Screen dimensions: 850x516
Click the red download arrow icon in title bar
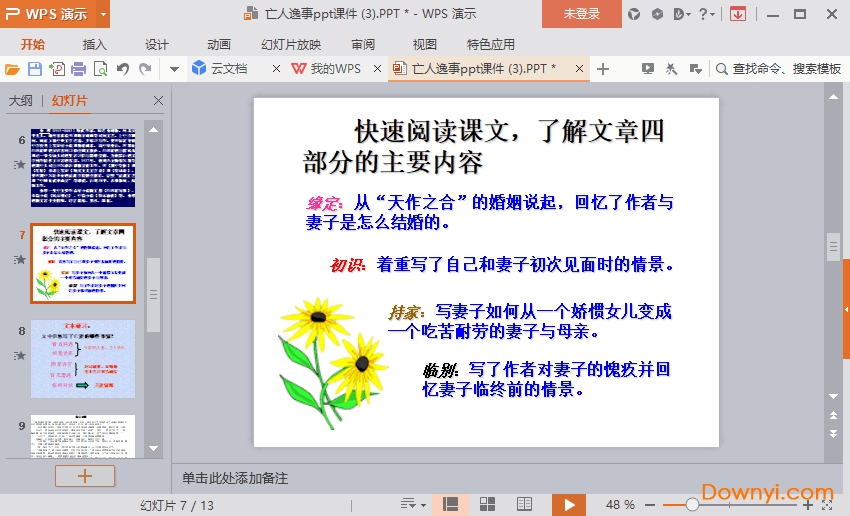[x=738, y=14]
